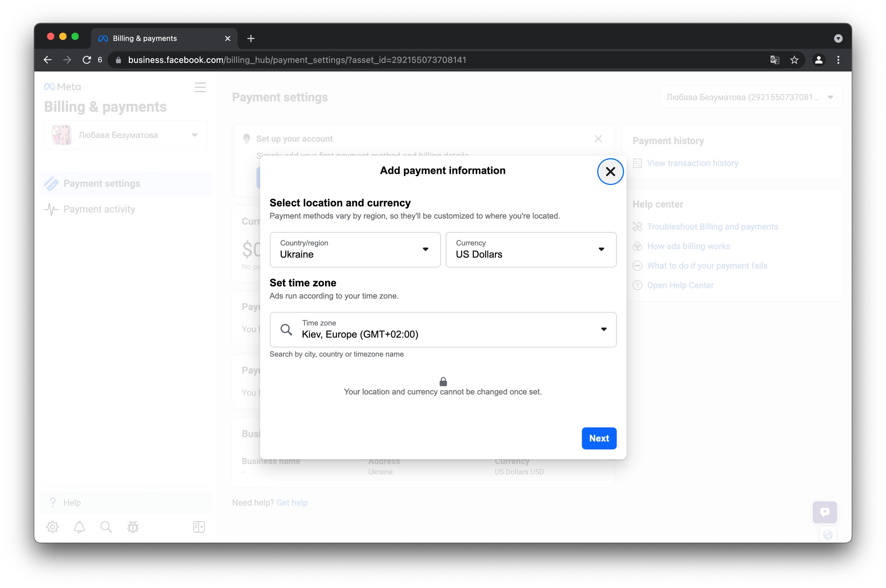Click the Next button
This screenshot has width=886, height=588.
tap(599, 438)
